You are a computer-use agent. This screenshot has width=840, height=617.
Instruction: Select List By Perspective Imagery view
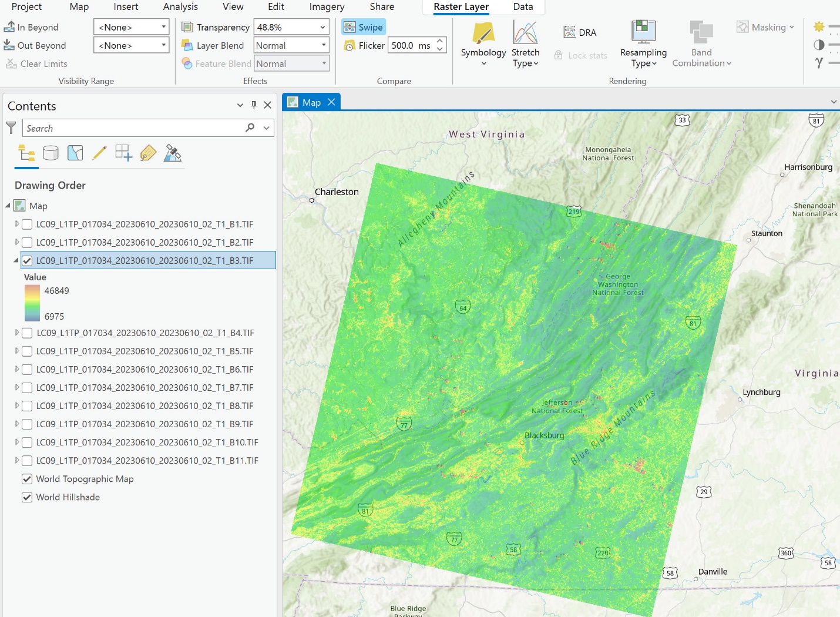(x=173, y=153)
